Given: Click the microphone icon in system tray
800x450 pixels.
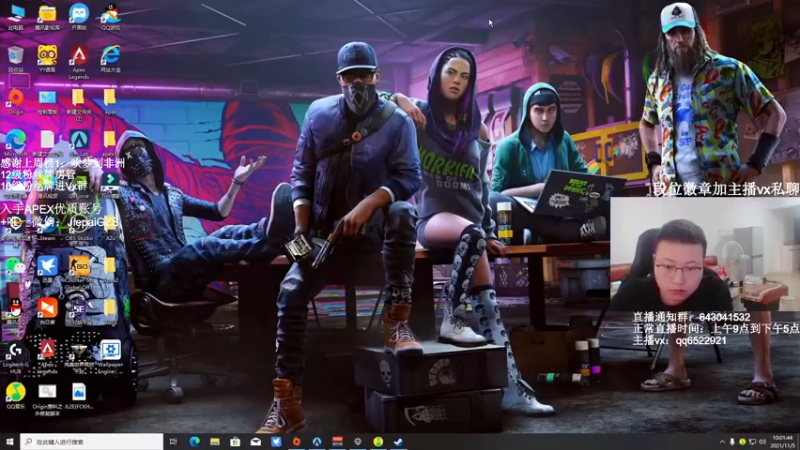Looking at the screenshot, I should (x=732, y=442).
